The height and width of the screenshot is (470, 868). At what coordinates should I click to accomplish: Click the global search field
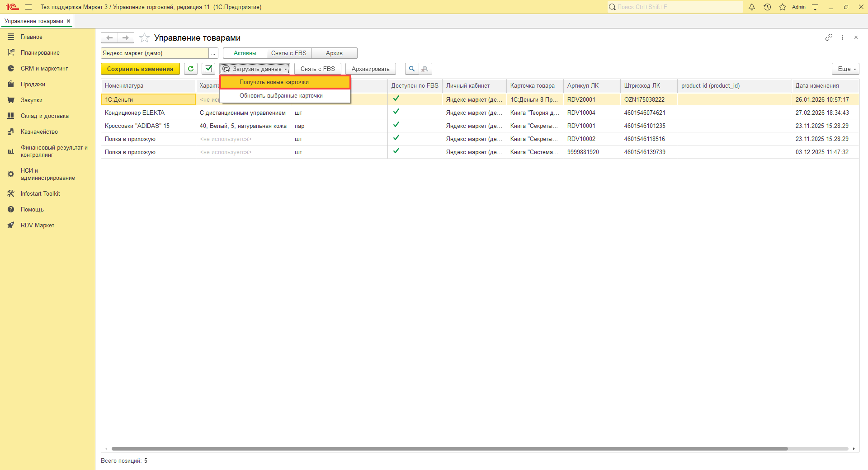[x=676, y=7]
